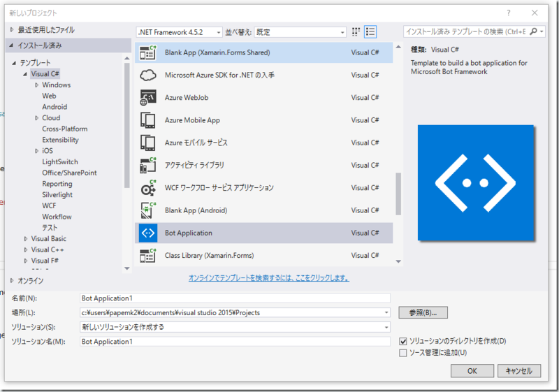Click the Microsoft Azure SDK cloud icon
Screen dimensions: 559x392
pyautogui.click(x=147, y=75)
